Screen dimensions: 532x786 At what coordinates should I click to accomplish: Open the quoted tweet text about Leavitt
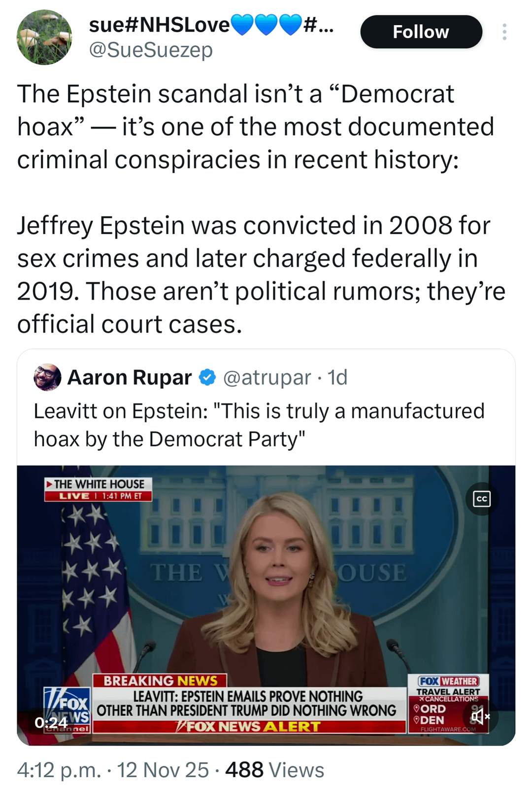pos(259,425)
